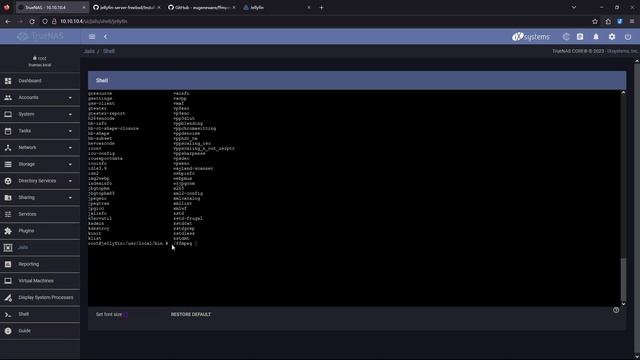Expand the Sharing menu arrow
The height and width of the screenshot is (360, 640).
point(70,198)
